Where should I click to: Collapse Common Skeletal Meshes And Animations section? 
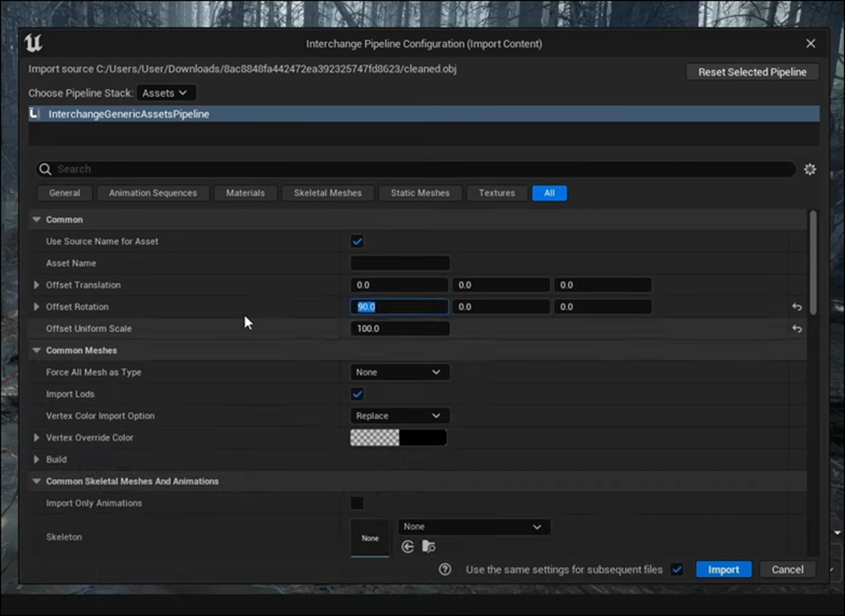[36, 481]
